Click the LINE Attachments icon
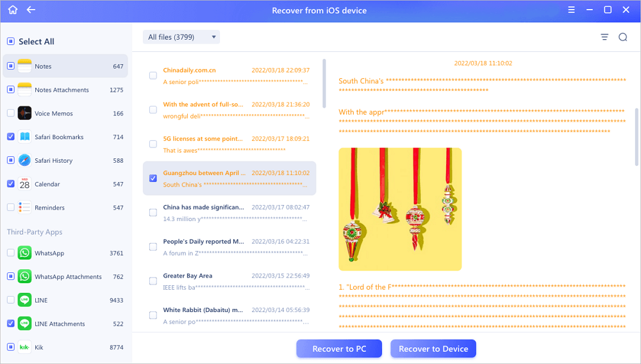 [x=24, y=324]
